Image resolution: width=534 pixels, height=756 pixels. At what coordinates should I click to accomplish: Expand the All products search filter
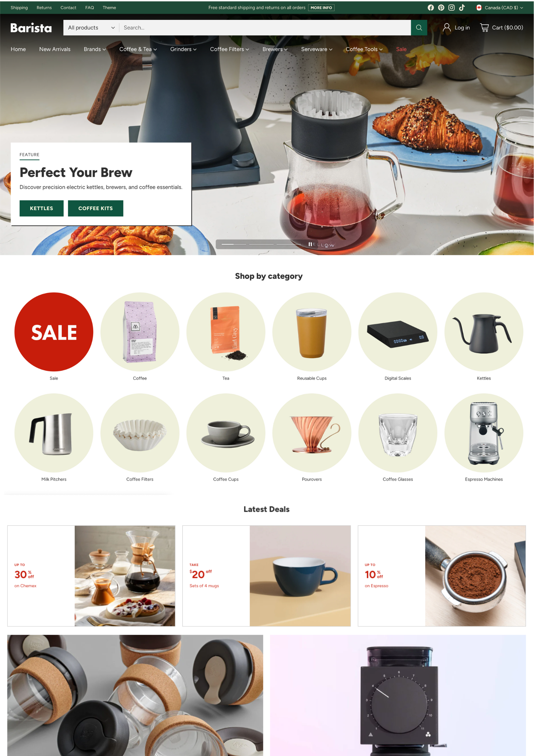91,28
